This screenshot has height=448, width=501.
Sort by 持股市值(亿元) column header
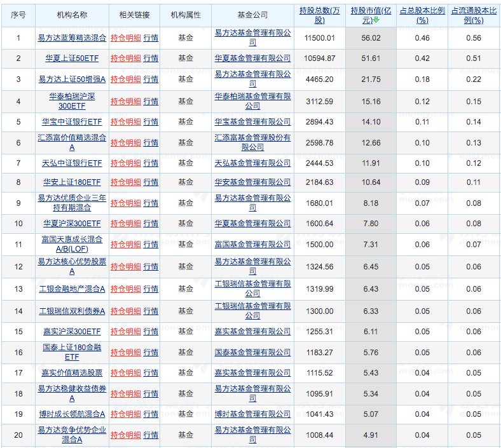click(x=371, y=15)
